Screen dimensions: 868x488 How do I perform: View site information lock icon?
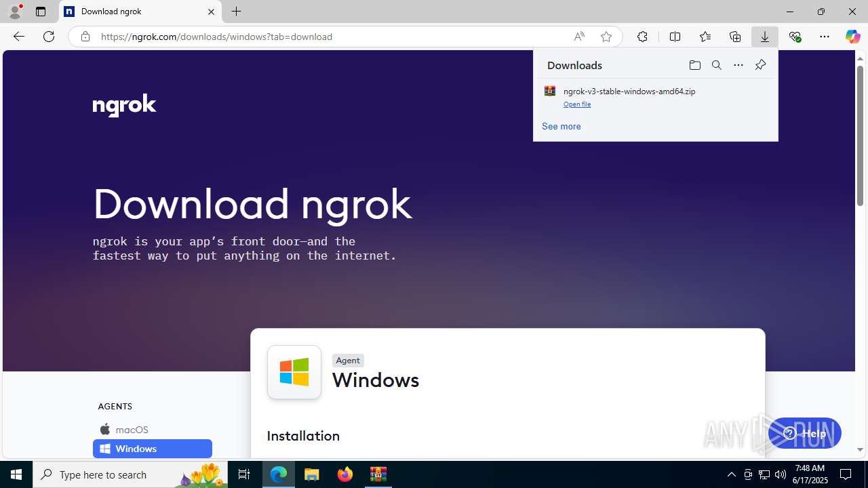[x=85, y=37]
